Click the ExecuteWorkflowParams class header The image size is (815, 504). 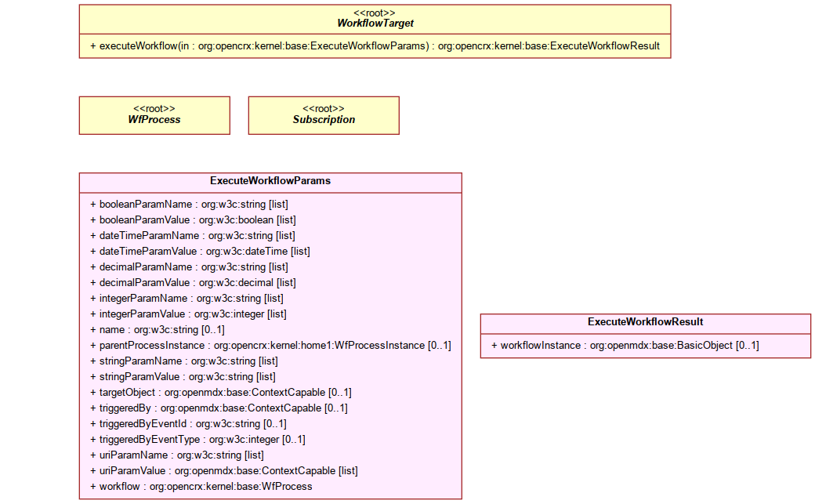pos(270,181)
